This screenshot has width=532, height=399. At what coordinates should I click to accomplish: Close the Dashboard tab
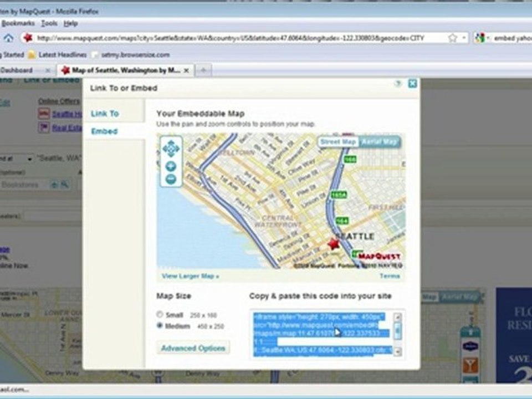coord(48,70)
